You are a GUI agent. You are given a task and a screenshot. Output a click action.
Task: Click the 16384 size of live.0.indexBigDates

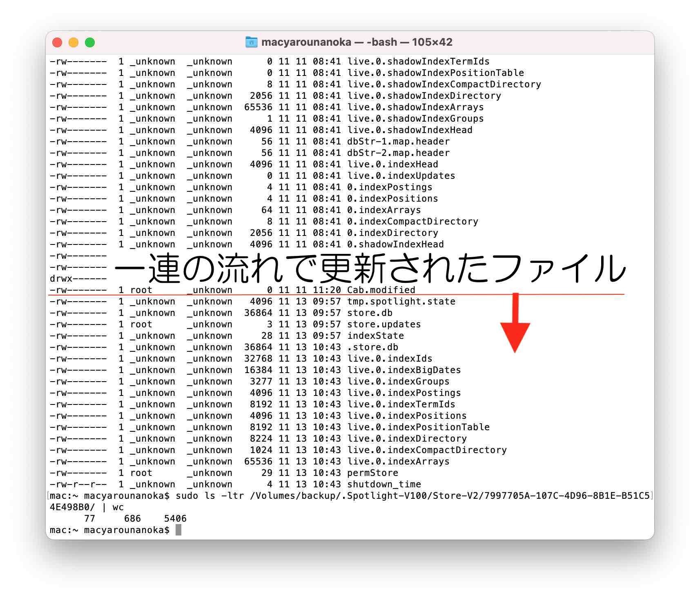(x=258, y=370)
